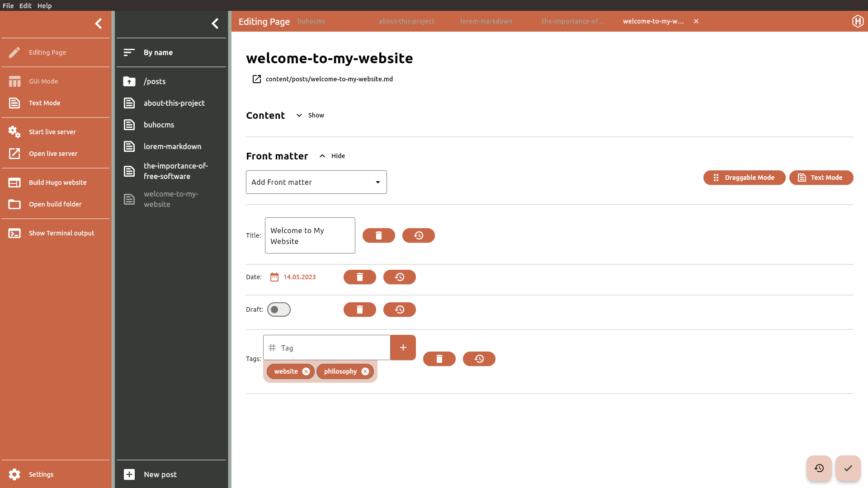Click the Draggable Mode button

(x=744, y=178)
